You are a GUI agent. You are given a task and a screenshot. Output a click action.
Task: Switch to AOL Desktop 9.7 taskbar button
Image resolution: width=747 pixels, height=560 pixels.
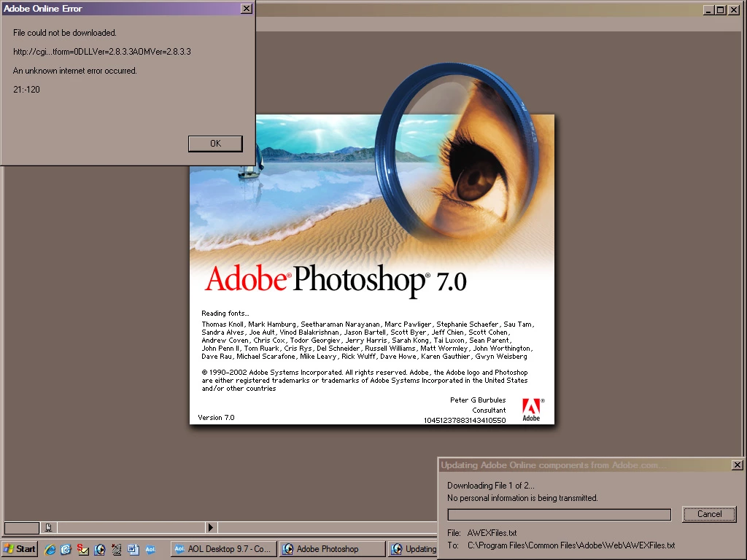tap(223, 549)
